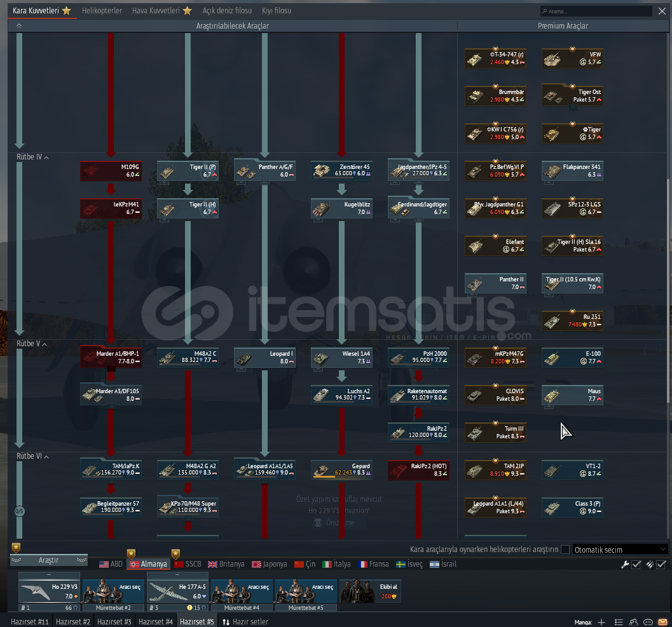The width and height of the screenshot is (672, 627).
Task: Open the Hazır setler presets button
Action: [245, 622]
